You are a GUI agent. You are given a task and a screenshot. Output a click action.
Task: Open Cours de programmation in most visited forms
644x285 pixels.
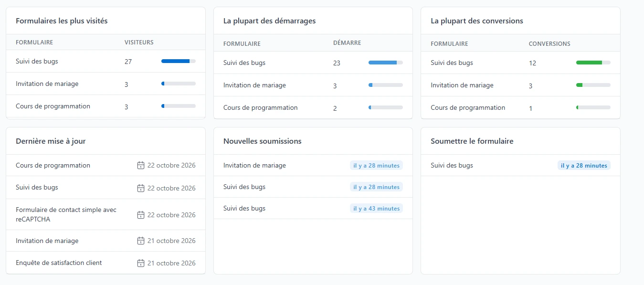53,106
